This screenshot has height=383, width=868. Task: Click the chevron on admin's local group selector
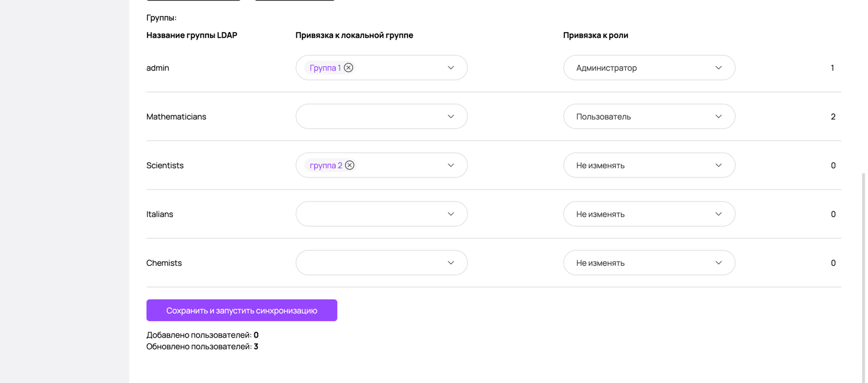451,67
